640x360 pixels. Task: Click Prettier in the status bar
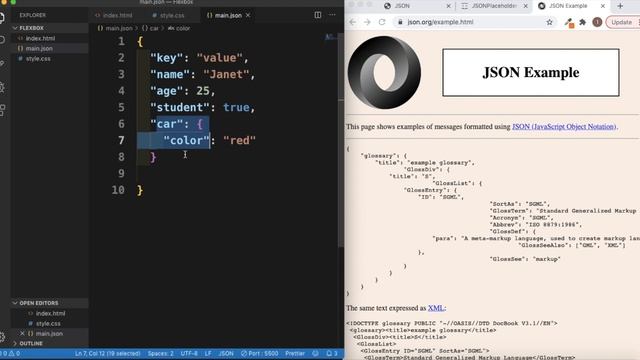click(x=295, y=353)
